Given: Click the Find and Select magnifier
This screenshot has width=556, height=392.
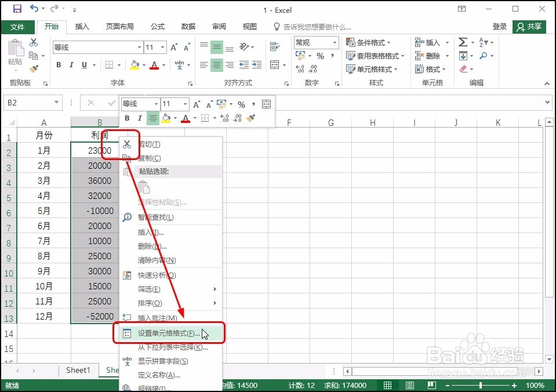Looking at the screenshot, I should tap(483, 56).
